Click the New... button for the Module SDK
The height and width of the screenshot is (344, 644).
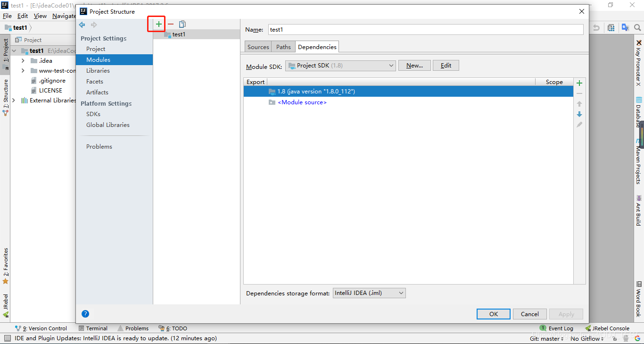pyautogui.click(x=414, y=66)
